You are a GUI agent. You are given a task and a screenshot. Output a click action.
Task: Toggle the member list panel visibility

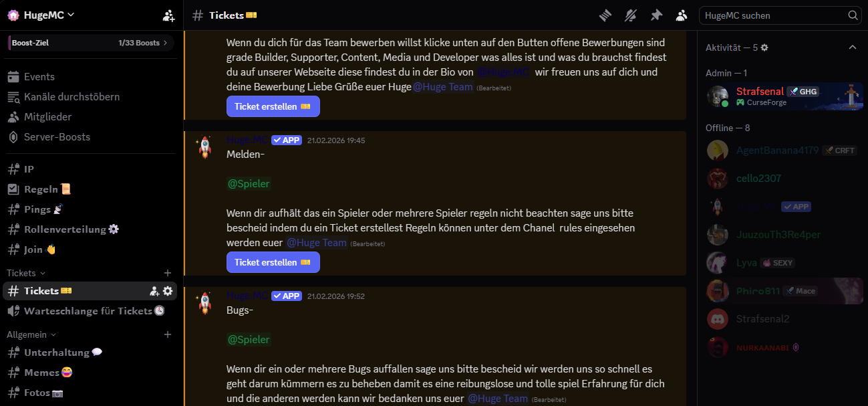pos(681,15)
